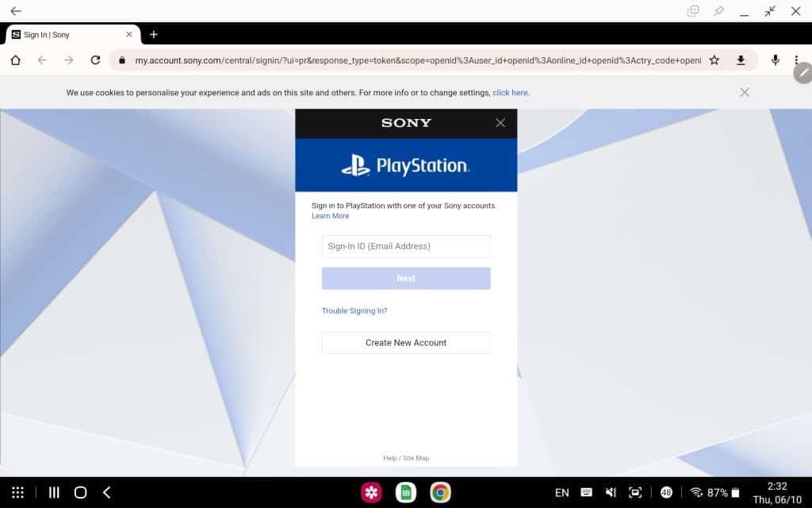Open the Trouble Signing In link
This screenshot has width=812, height=508.
click(354, 310)
